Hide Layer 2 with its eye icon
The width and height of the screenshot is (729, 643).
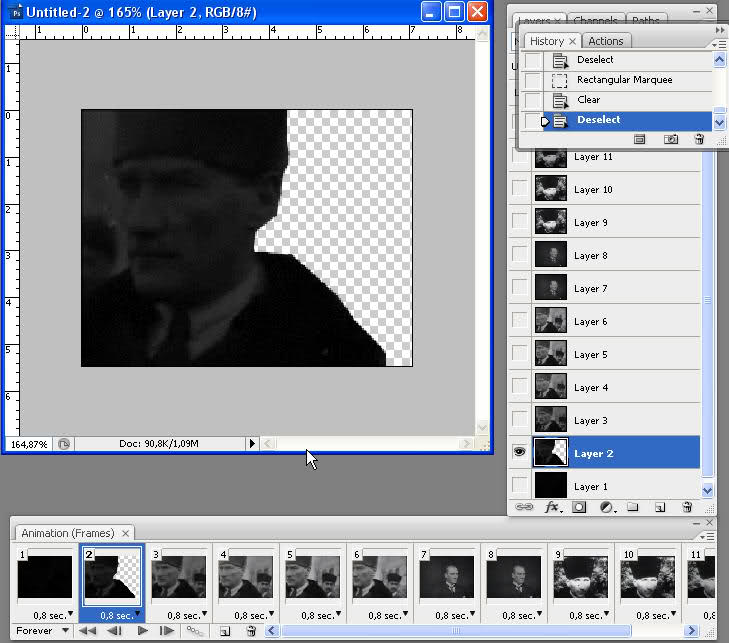coord(519,453)
